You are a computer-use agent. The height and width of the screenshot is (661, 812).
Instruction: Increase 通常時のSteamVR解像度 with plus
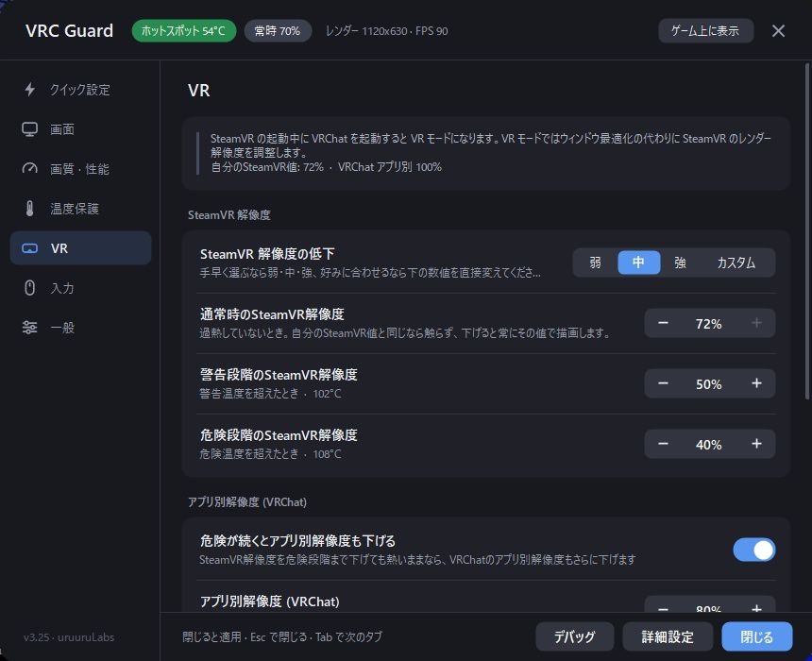coord(756,323)
